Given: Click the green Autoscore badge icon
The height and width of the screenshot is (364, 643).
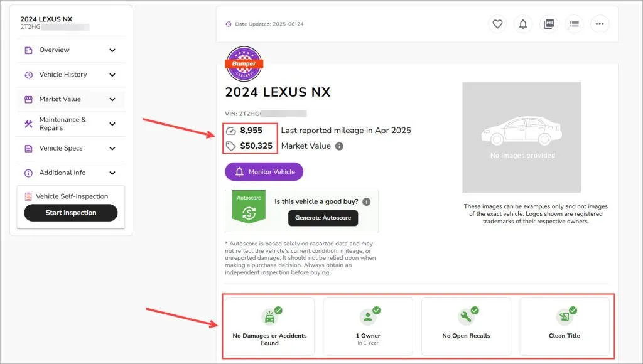Looking at the screenshot, I should click(x=249, y=206).
